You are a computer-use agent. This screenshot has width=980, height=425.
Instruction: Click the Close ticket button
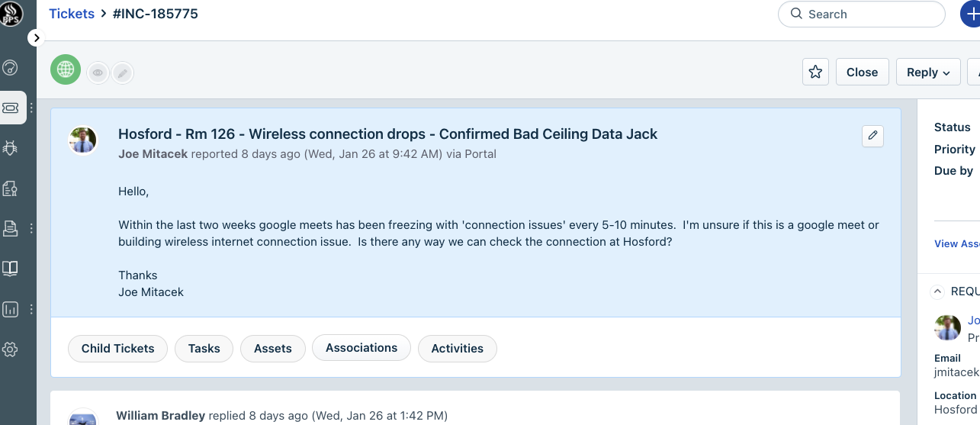pos(862,72)
